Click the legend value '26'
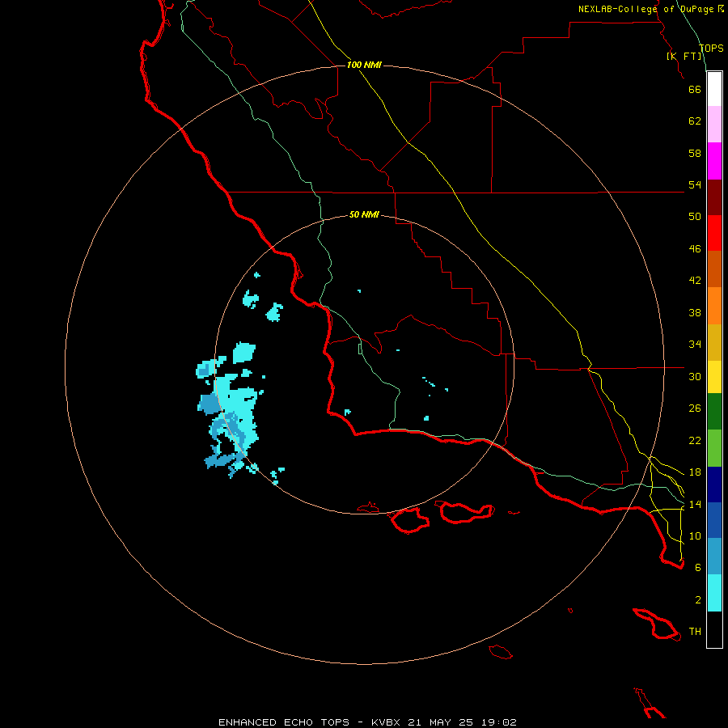The height and width of the screenshot is (728, 728). tap(695, 408)
